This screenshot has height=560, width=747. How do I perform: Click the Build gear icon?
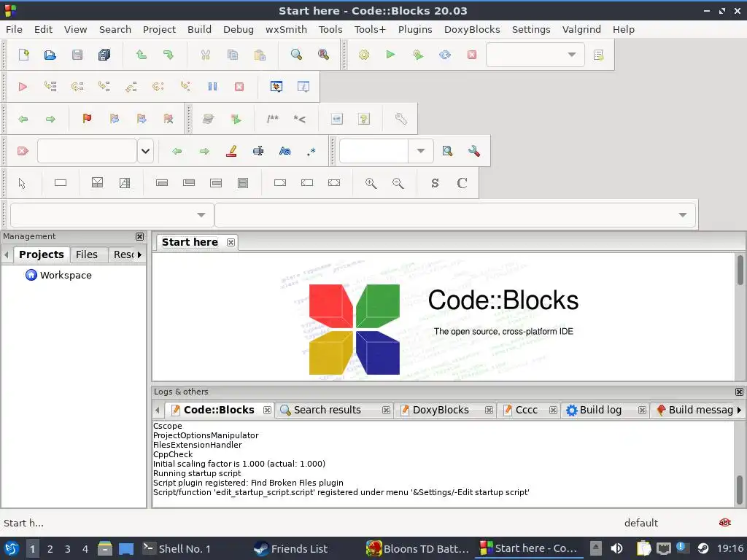[364, 55]
